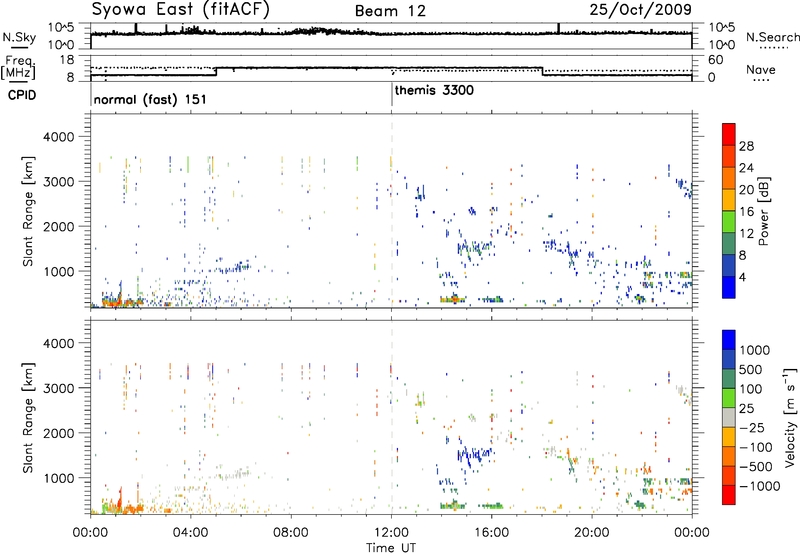Click the "CPID" row label
The width and height of the screenshot is (800, 554).
coord(22,95)
